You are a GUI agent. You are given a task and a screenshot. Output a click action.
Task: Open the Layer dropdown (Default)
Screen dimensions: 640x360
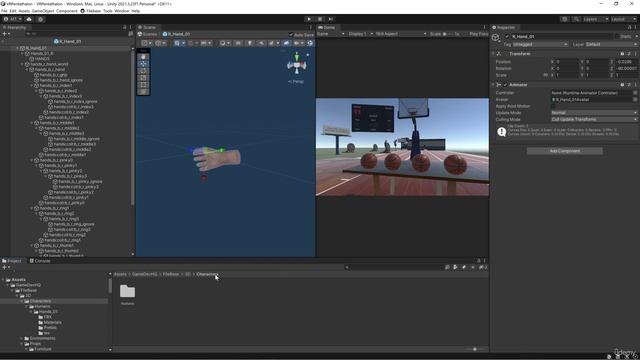pos(611,44)
